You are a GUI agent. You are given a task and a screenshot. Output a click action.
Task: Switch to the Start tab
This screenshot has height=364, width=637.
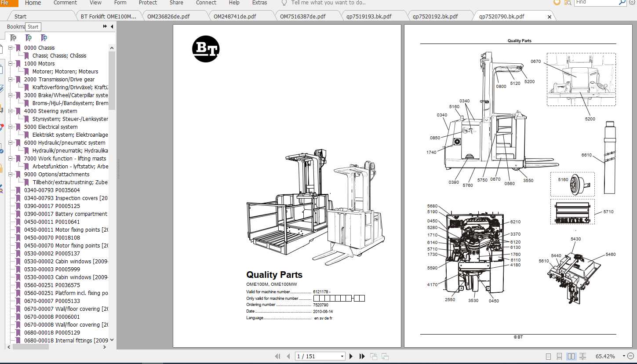20,17
